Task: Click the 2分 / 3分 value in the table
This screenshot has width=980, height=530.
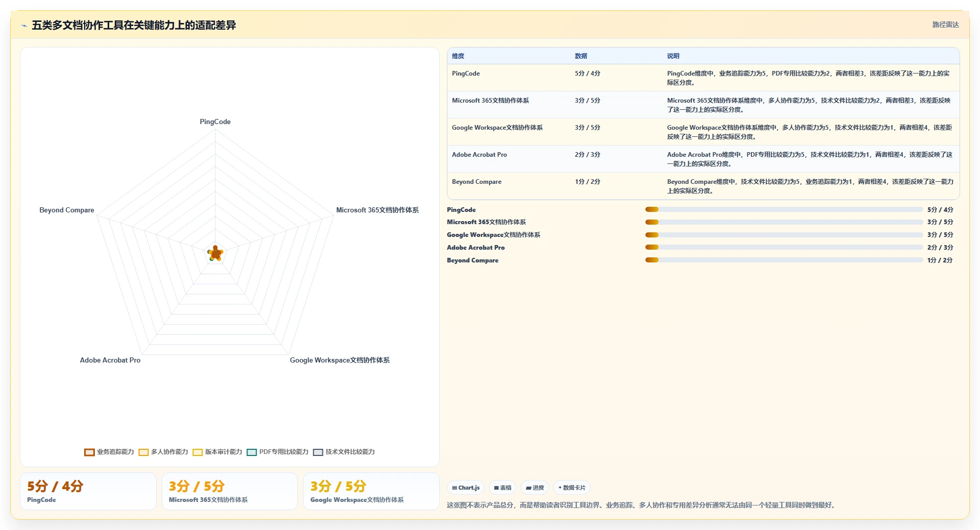Action: coord(588,155)
